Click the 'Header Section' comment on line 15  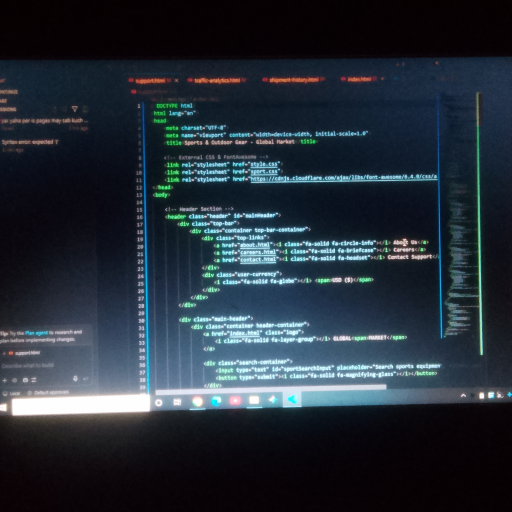pyautogui.click(x=199, y=209)
